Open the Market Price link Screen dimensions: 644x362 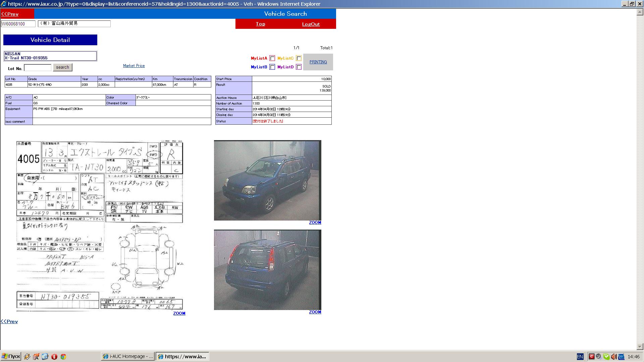click(134, 66)
